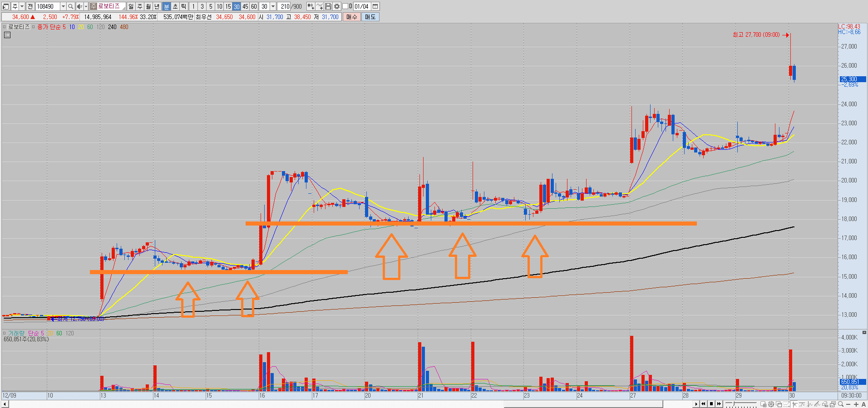868x408 pixels.
Task: Click the line-chart delete tool icon
Action: click(320, 6)
